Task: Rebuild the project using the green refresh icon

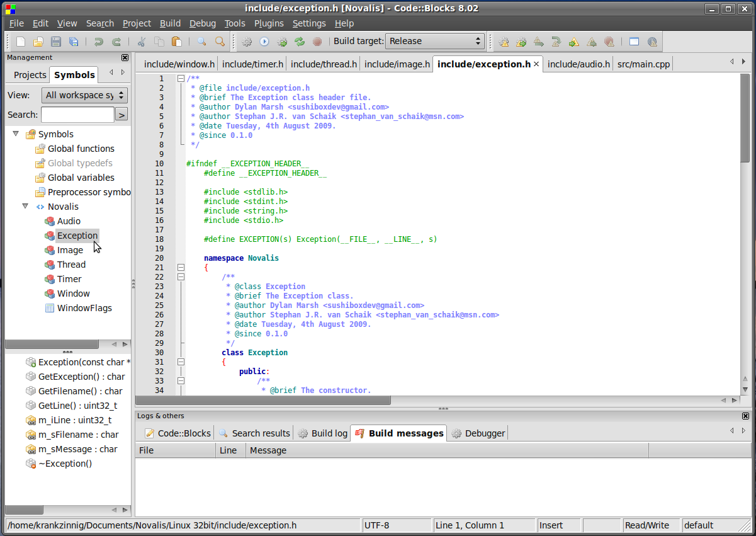Action: coord(299,41)
